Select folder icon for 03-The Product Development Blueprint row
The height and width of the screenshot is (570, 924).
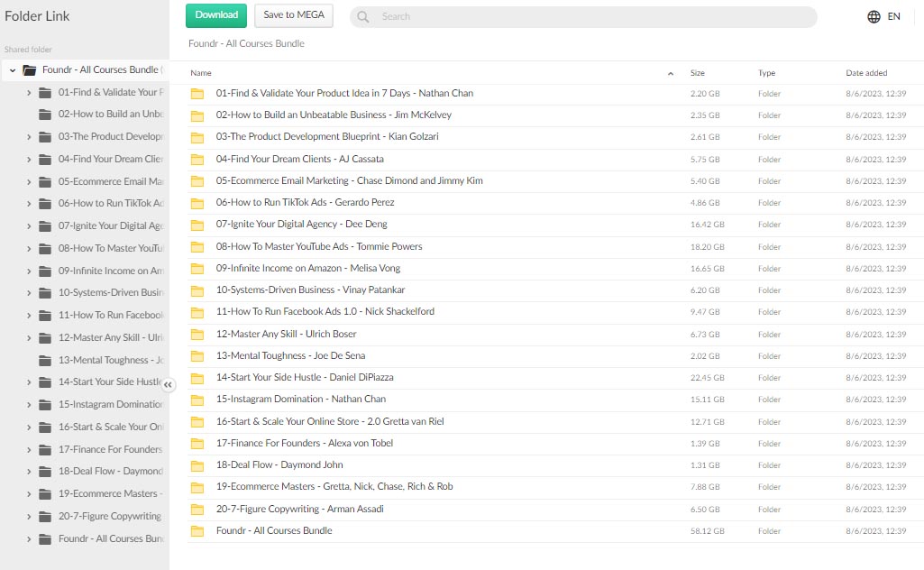coord(197,137)
